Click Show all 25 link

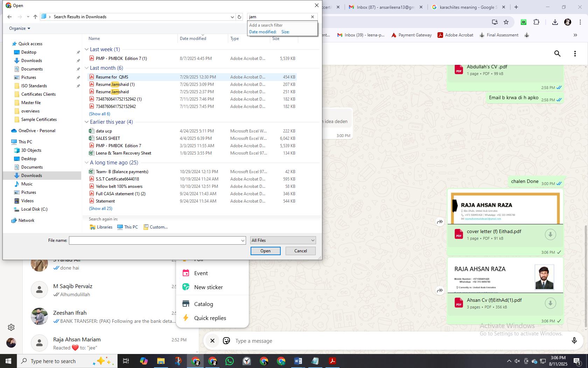tap(100, 209)
